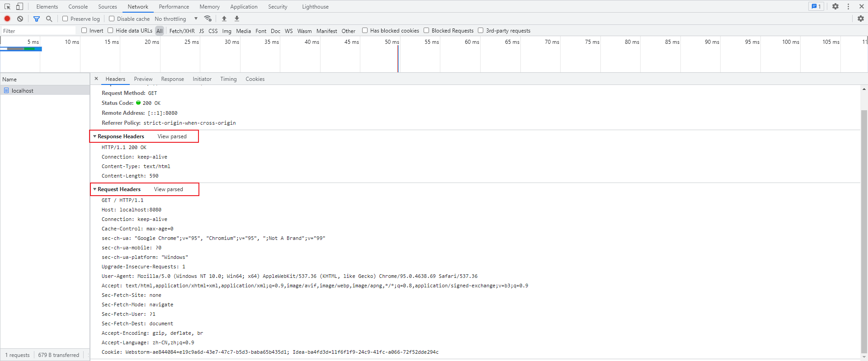The height and width of the screenshot is (361, 868).
Task: Check the Blocked Requests checkbox
Action: pos(426,30)
